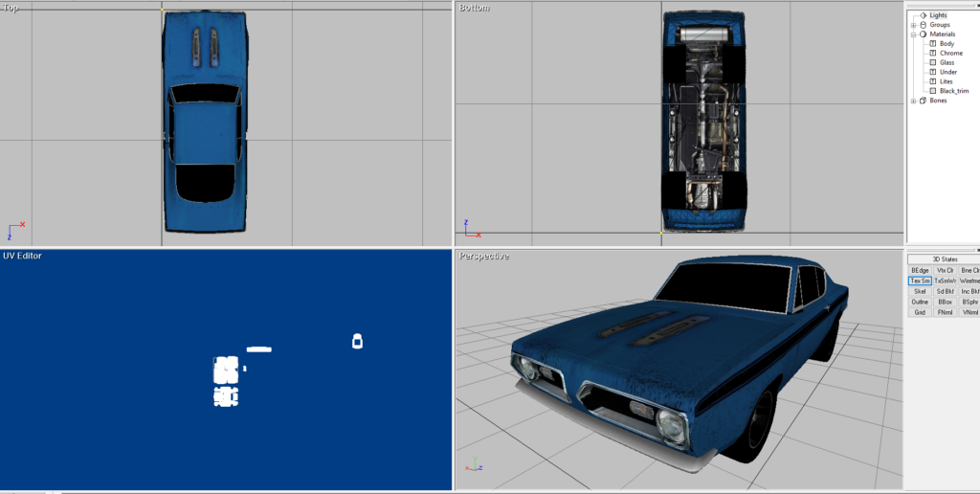Viewport: 980px width, 494px height.
Task: Click the Lights node icon
Action: point(923,15)
